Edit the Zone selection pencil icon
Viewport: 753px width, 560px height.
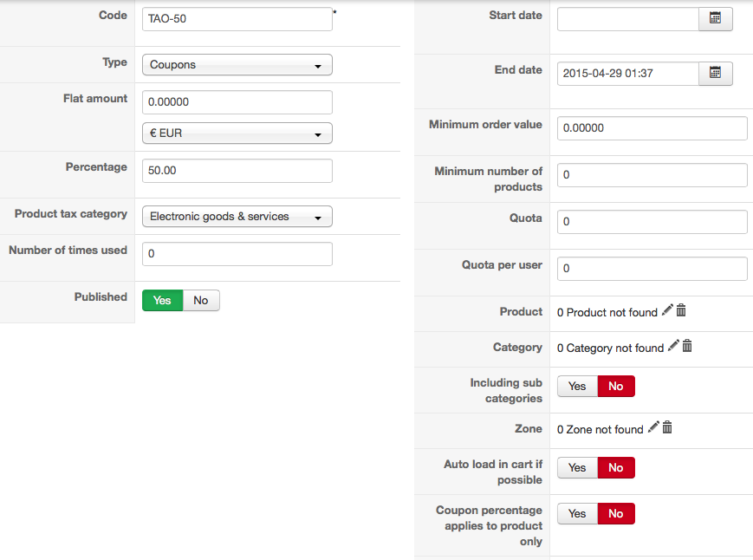coord(653,427)
